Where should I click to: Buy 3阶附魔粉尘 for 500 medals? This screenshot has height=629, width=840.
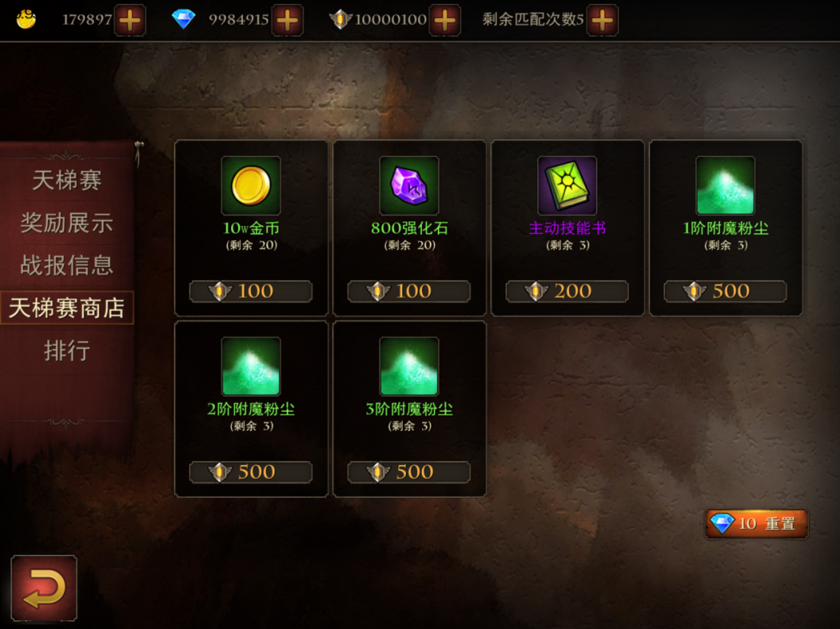409,473
